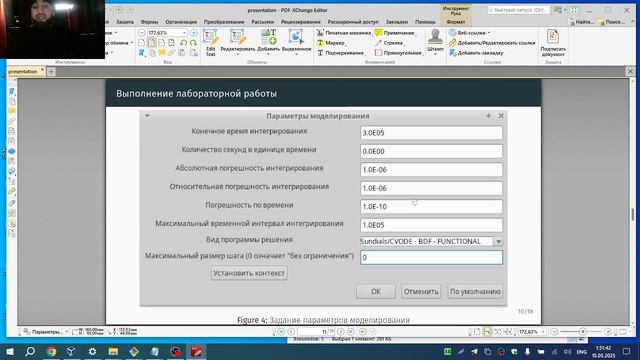Open Подписать документ signing tool
640x360 pixels.
pyautogui.click(x=553, y=43)
